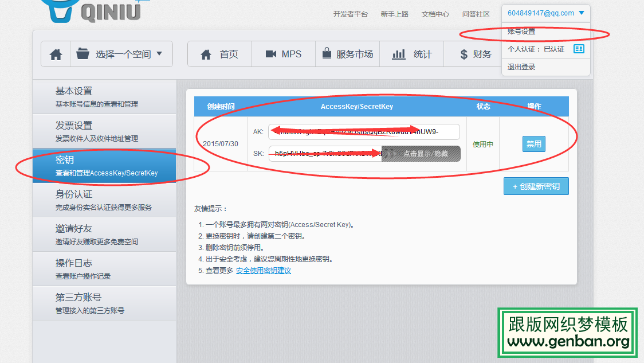This screenshot has width=644, height=363.
Task: Open the 选择一个空间 dropdown
Action: coord(121,54)
